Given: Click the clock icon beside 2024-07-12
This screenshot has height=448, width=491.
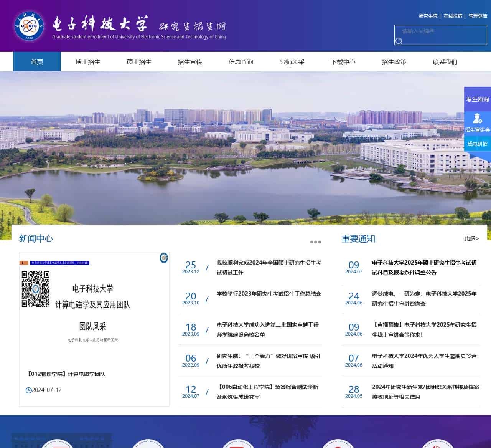Looking at the screenshot, I should tap(28, 390).
